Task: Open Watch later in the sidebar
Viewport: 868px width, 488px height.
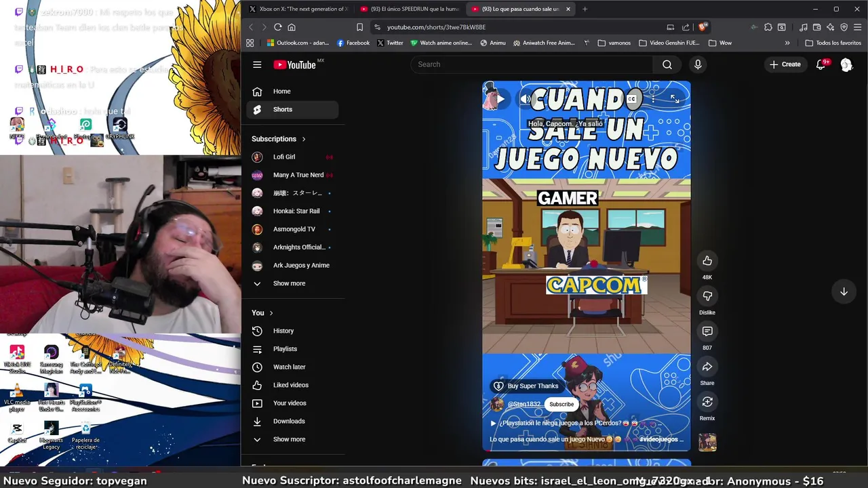Action: [293, 367]
